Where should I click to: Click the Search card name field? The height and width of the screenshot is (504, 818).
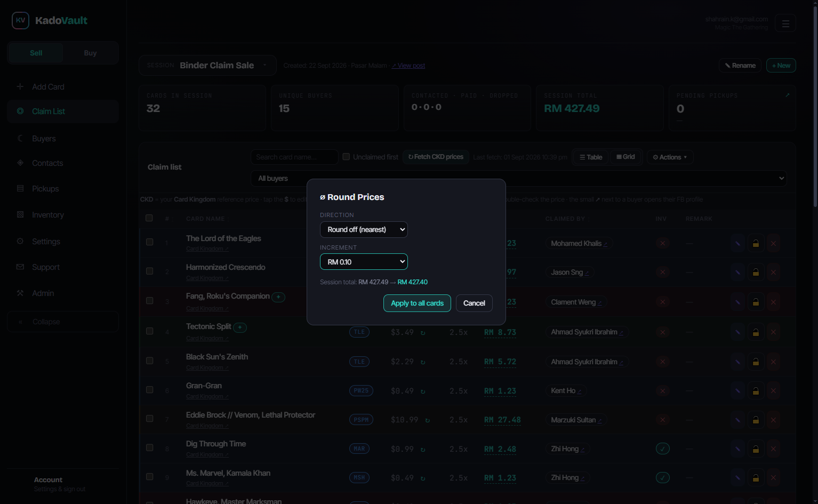(294, 157)
